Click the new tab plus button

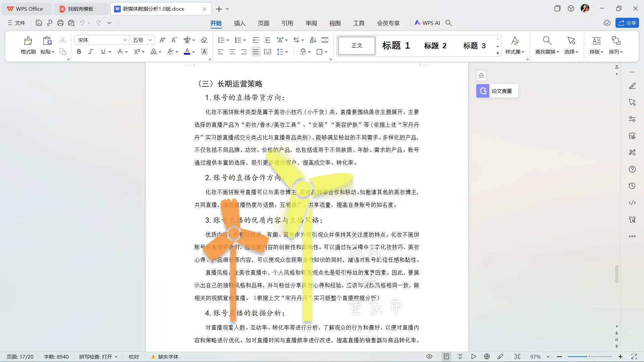[x=219, y=9]
